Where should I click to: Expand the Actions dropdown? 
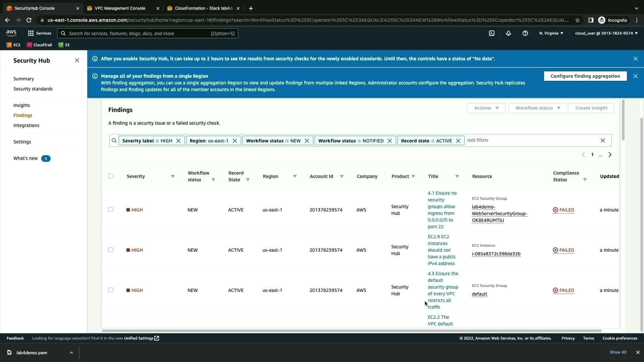[x=486, y=108]
